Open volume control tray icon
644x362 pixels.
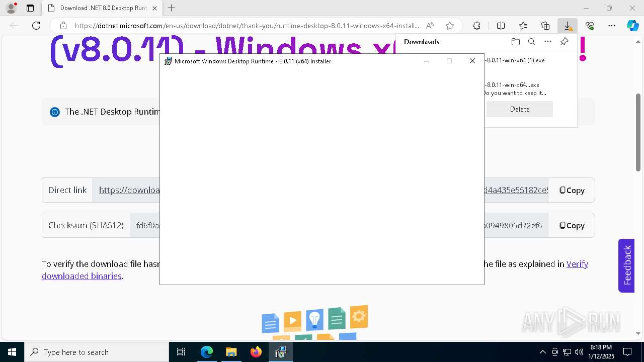[x=579, y=352]
